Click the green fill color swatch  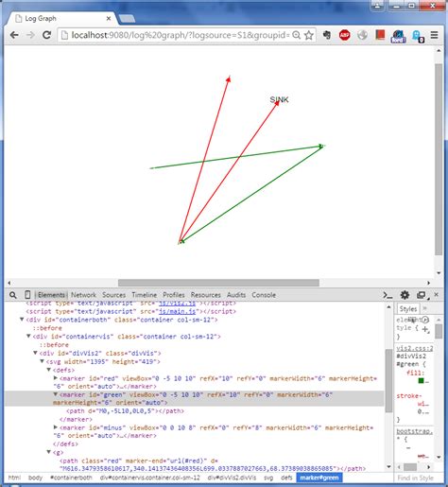point(421,381)
